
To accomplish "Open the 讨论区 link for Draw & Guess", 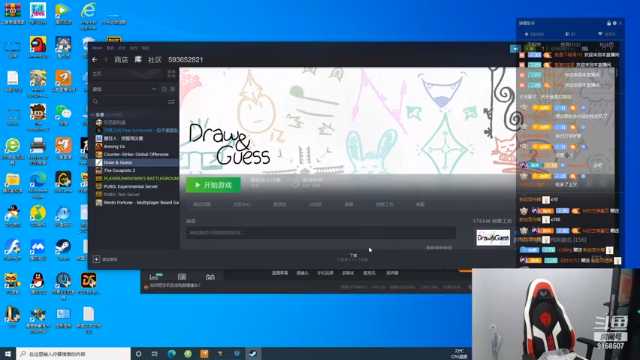I will click(315, 204).
